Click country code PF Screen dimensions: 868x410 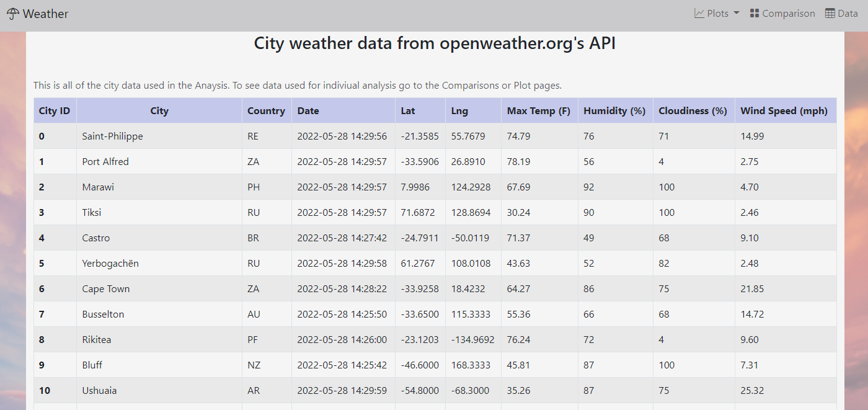253,339
